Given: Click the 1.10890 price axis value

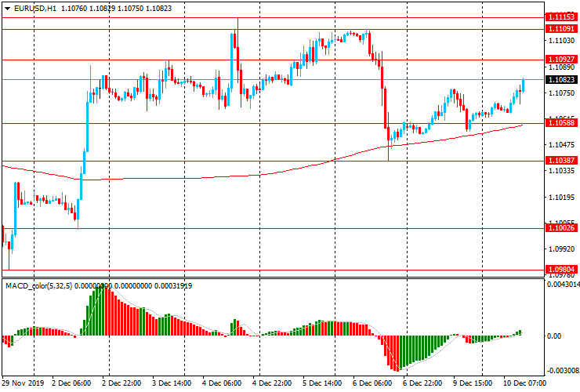Looking at the screenshot, I should pyautogui.click(x=561, y=67).
